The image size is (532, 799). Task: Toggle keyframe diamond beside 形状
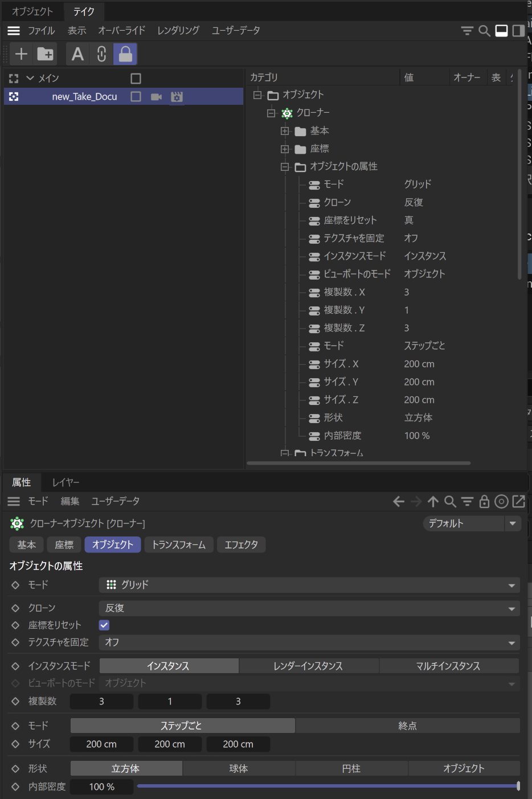point(15,769)
